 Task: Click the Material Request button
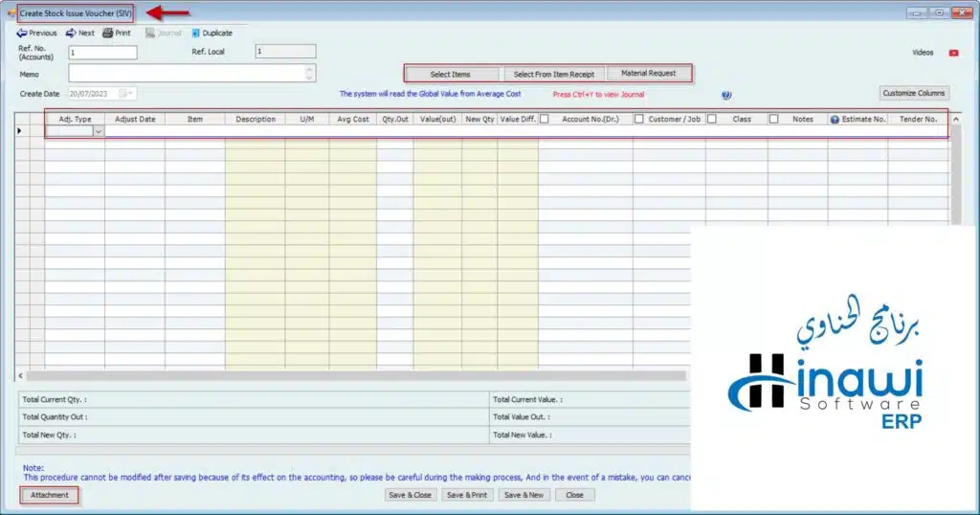click(x=648, y=74)
